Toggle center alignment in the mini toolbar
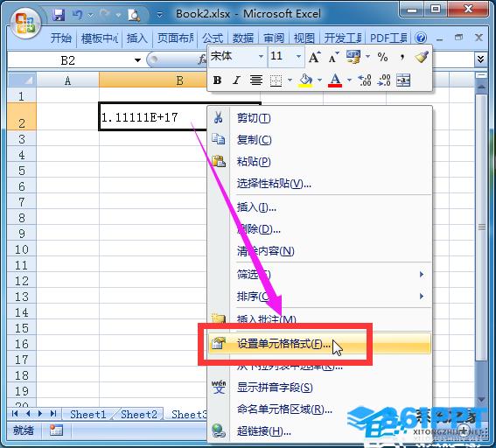 (x=256, y=80)
